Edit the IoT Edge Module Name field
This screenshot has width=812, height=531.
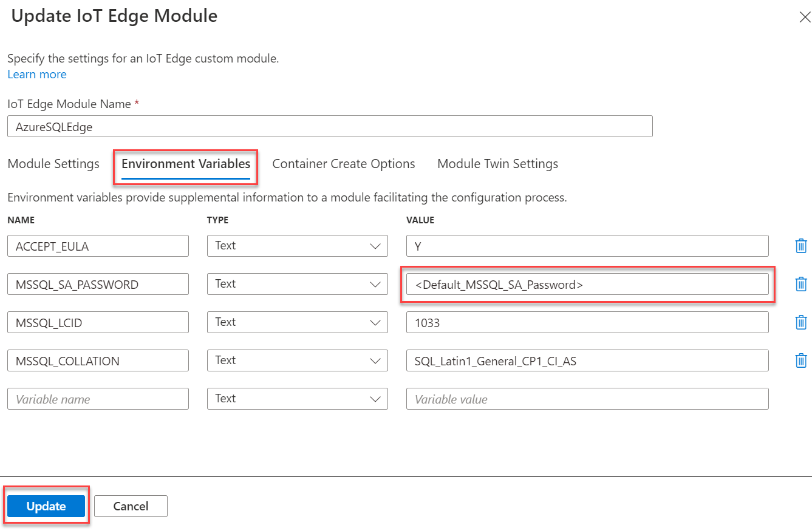(330, 126)
